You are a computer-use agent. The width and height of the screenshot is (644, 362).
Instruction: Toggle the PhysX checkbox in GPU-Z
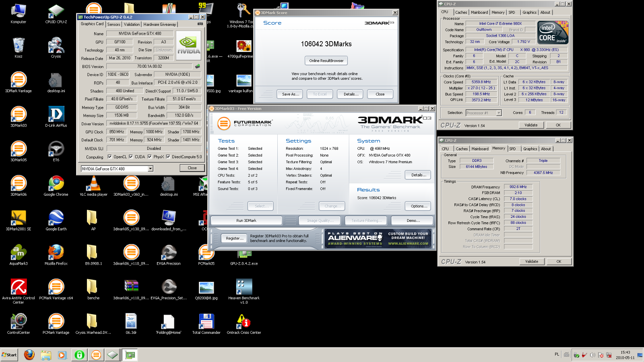point(149,157)
